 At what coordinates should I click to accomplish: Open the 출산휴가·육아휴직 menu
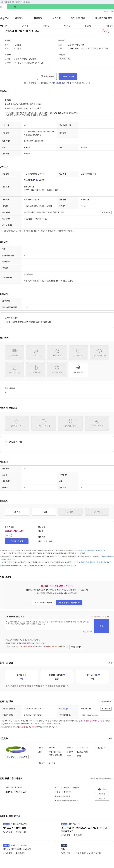click(x=104, y=18)
